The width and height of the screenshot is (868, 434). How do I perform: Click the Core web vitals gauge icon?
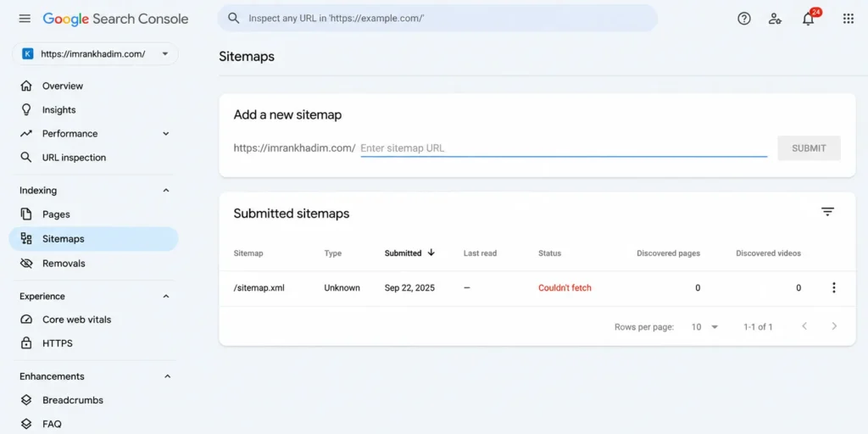(x=26, y=320)
